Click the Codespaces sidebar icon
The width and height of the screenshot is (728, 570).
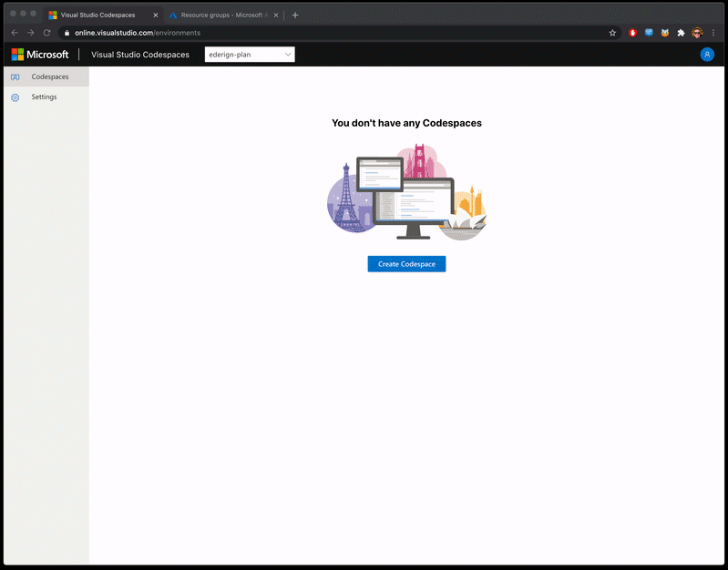(15, 77)
